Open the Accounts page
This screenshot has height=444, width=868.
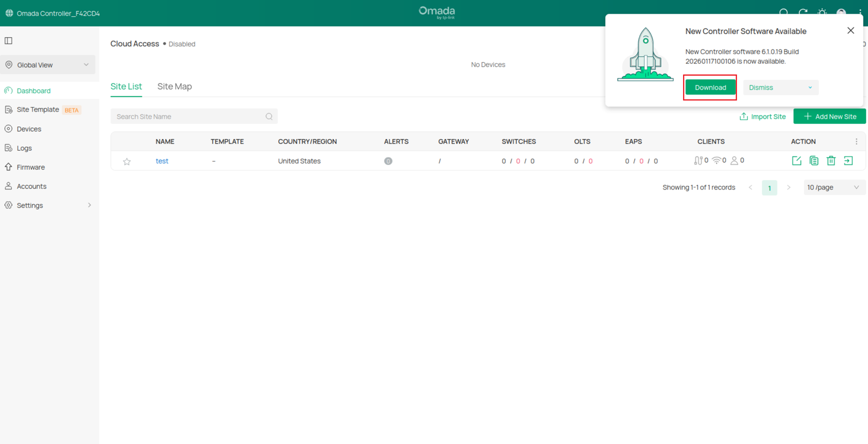point(32,186)
